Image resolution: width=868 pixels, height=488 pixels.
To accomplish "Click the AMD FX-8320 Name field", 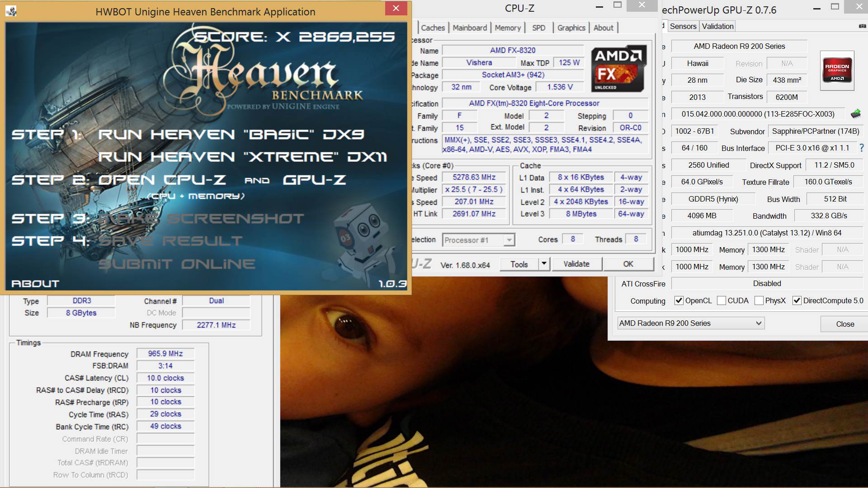I will pyautogui.click(x=513, y=50).
